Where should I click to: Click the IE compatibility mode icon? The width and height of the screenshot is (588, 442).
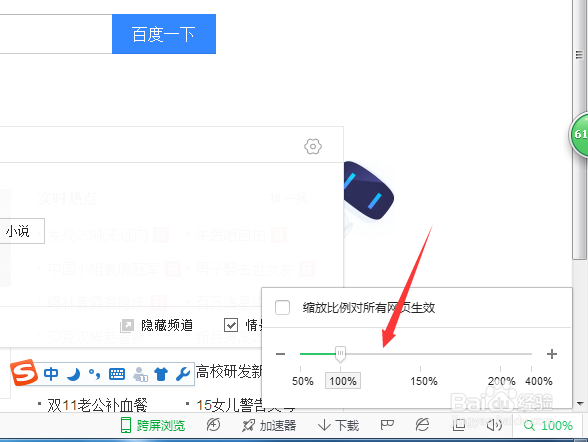coord(422,425)
